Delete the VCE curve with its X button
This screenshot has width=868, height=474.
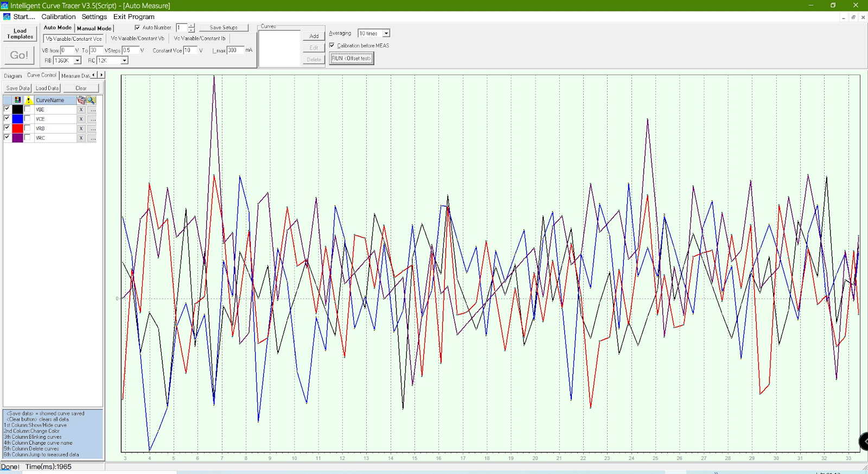click(x=81, y=119)
